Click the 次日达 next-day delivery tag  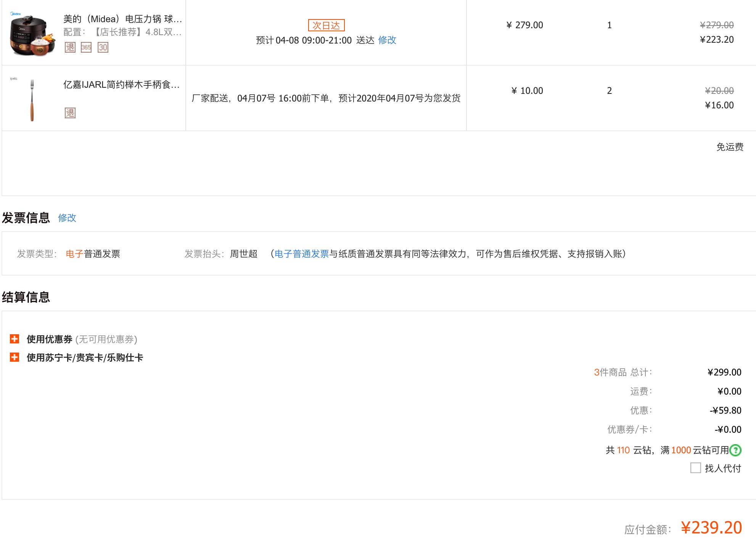[326, 25]
